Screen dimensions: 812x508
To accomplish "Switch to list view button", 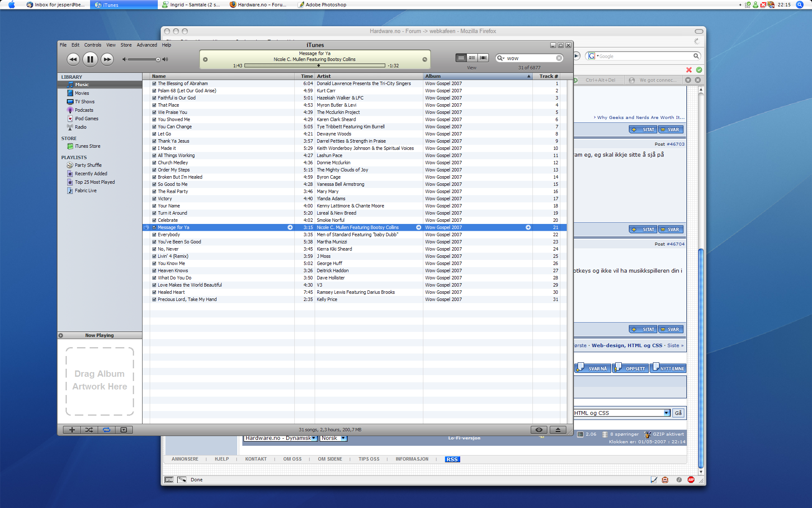I will [461, 58].
